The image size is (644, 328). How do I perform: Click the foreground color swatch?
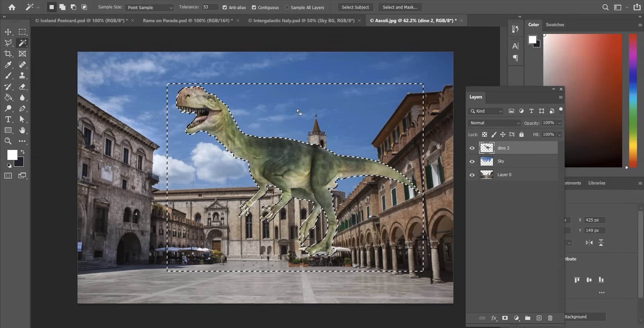pyautogui.click(x=12, y=155)
